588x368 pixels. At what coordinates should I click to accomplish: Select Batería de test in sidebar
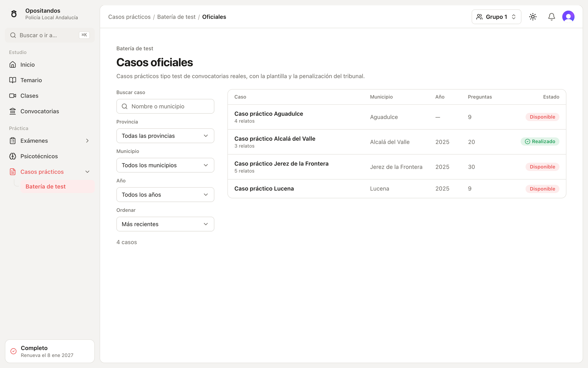[x=58, y=186]
